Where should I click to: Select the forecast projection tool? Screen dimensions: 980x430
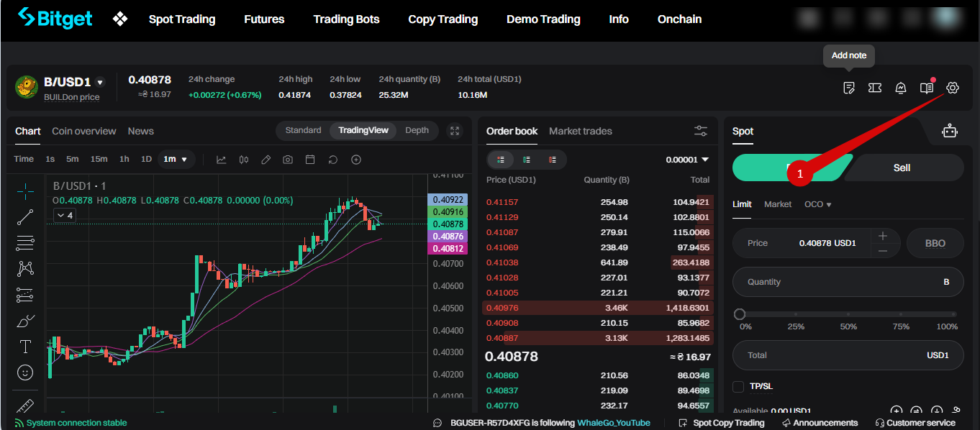[x=25, y=294]
